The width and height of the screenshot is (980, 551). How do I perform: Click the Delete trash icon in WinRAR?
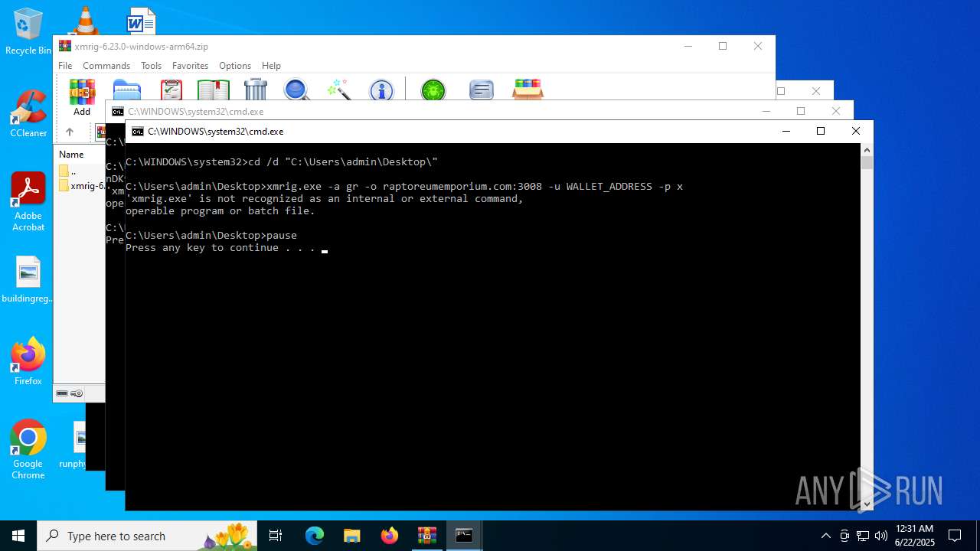click(x=256, y=90)
